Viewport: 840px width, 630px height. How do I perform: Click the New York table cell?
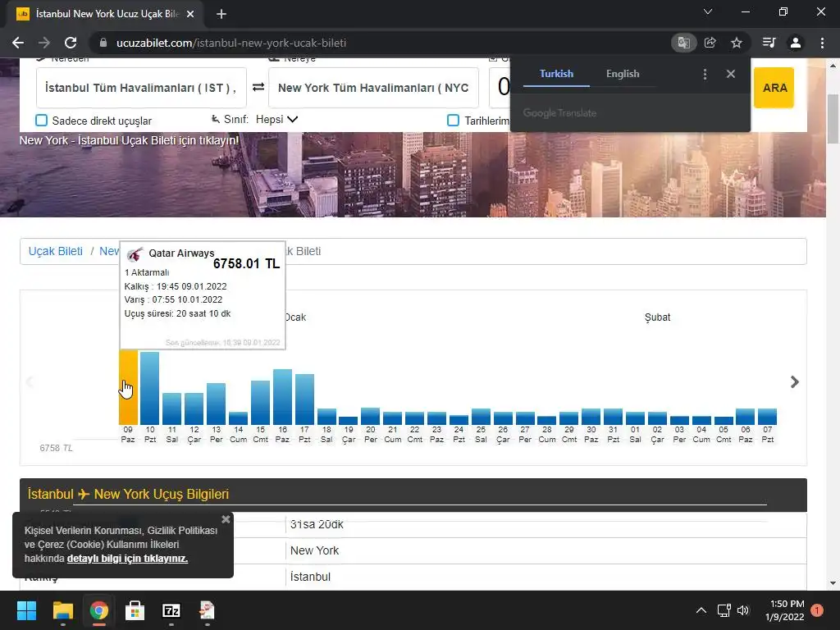pos(314,550)
